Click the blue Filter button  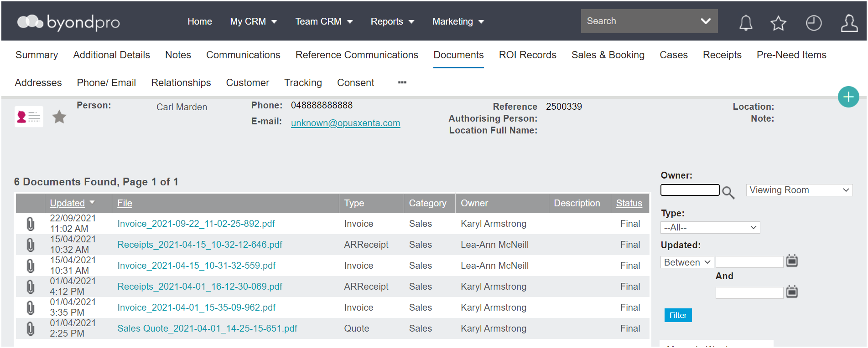pyautogui.click(x=678, y=315)
